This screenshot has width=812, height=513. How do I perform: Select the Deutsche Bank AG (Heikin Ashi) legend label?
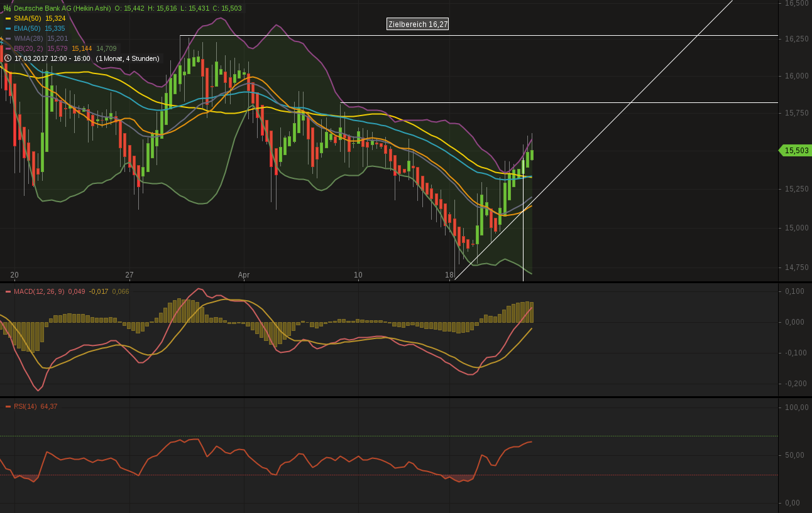(62, 8)
